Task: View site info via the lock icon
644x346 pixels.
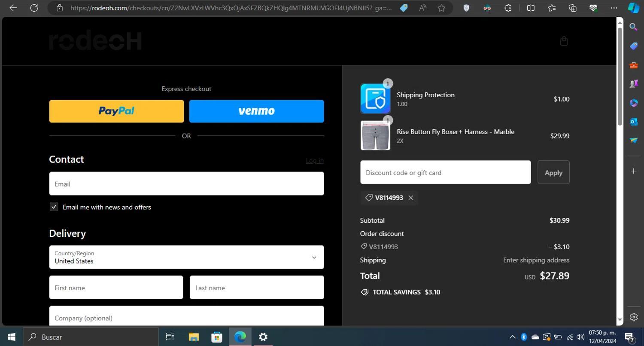Action: [x=60, y=8]
